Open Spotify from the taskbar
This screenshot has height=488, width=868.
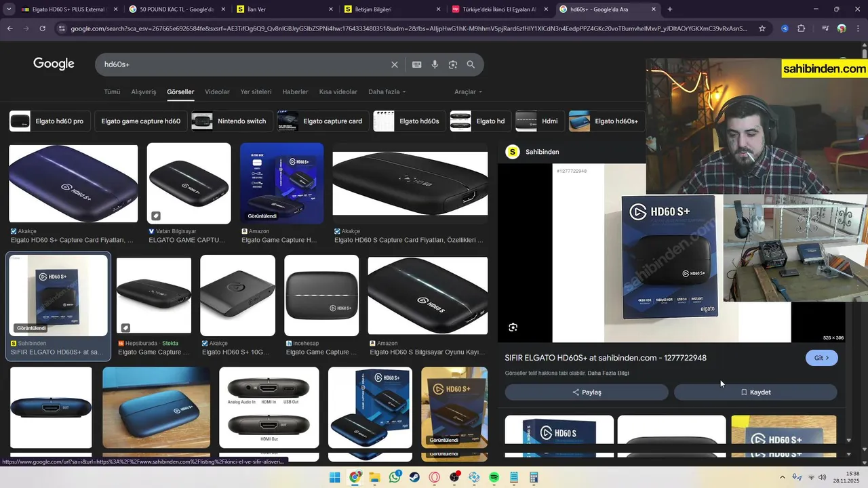point(494,478)
